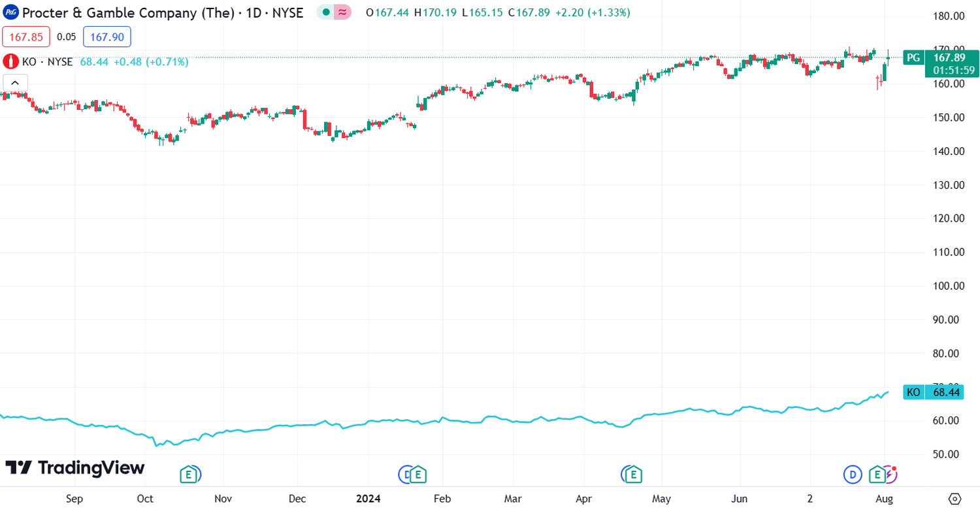Click the TradingView logo
The image size is (980, 508).
click(x=75, y=467)
